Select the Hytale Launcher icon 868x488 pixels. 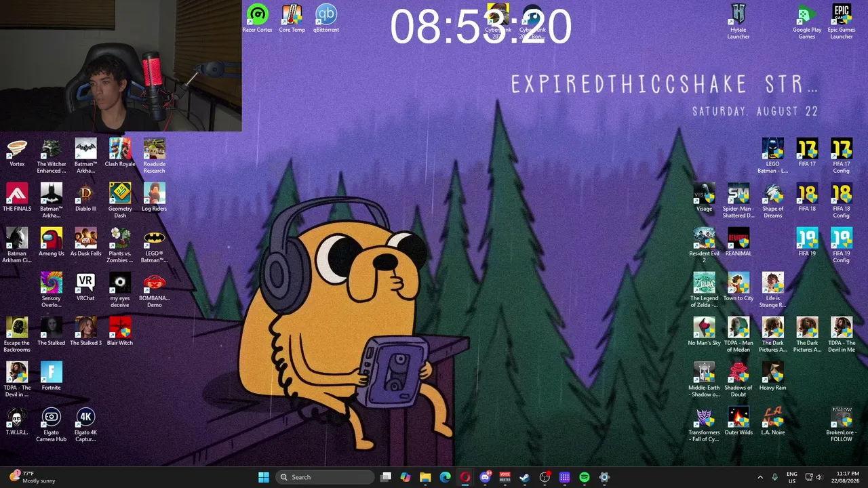[x=738, y=21]
